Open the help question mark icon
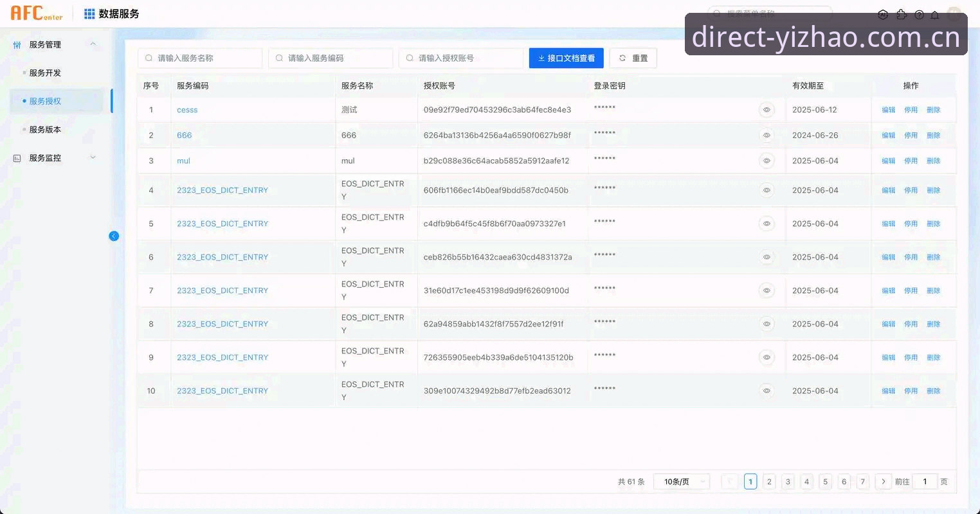The width and height of the screenshot is (980, 514). coord(919,15)
